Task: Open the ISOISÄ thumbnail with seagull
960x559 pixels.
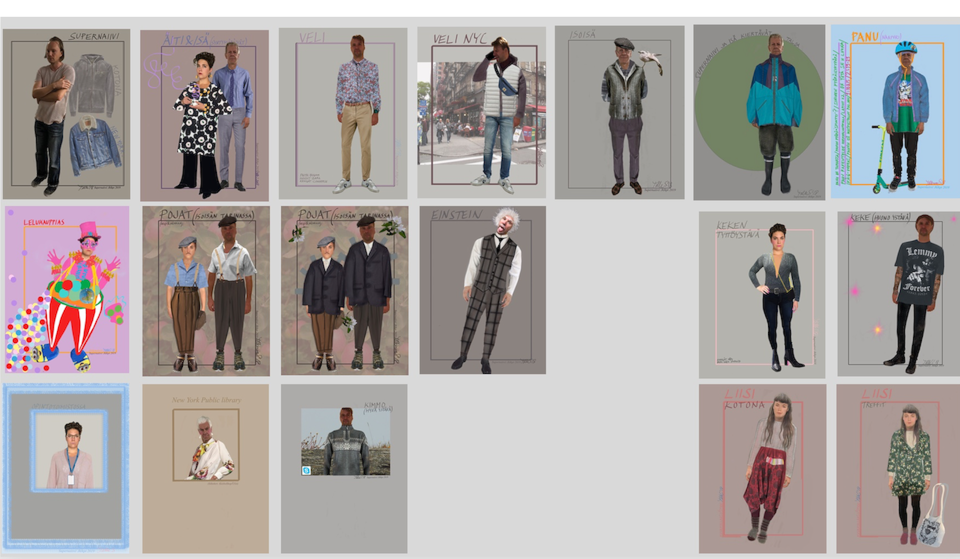Action: click(x=620, y=112)
